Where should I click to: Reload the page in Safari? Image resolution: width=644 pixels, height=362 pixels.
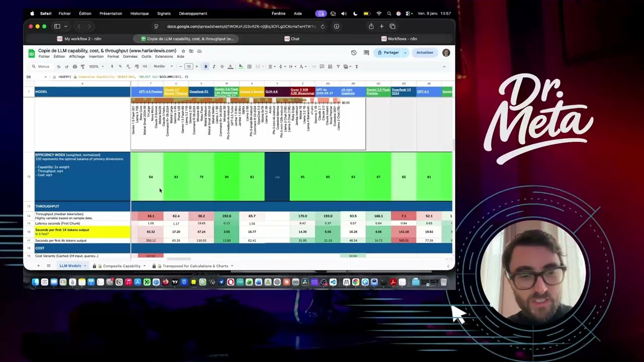[323, 26]
